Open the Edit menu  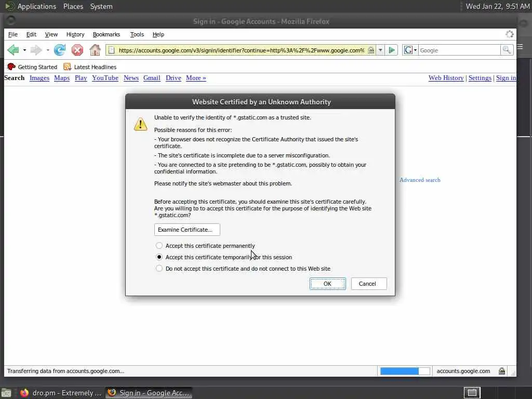[x=31, y=34]
